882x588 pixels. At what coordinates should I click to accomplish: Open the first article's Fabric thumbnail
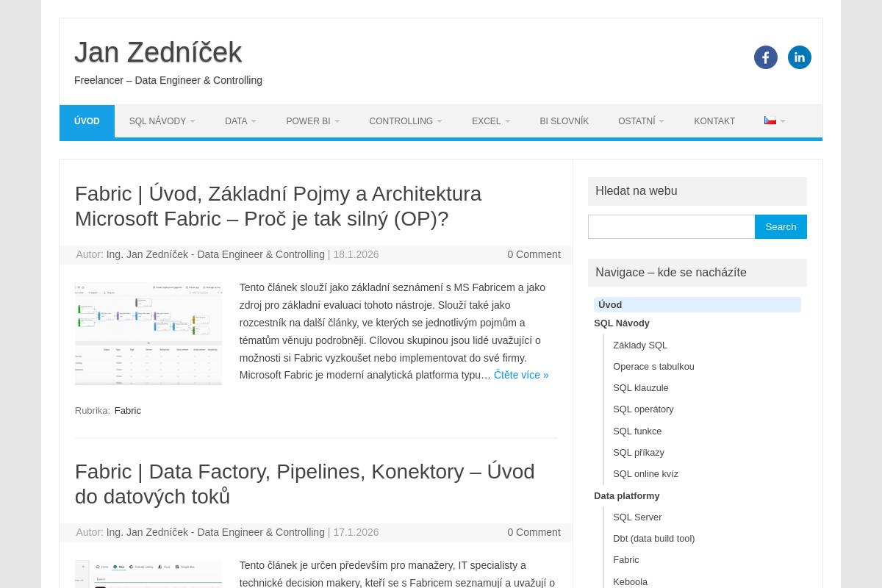tap(148, 334)
